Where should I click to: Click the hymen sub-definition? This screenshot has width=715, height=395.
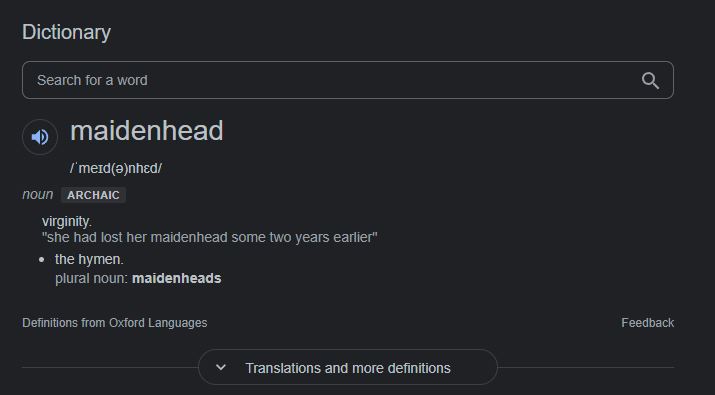tap(89, 259)
